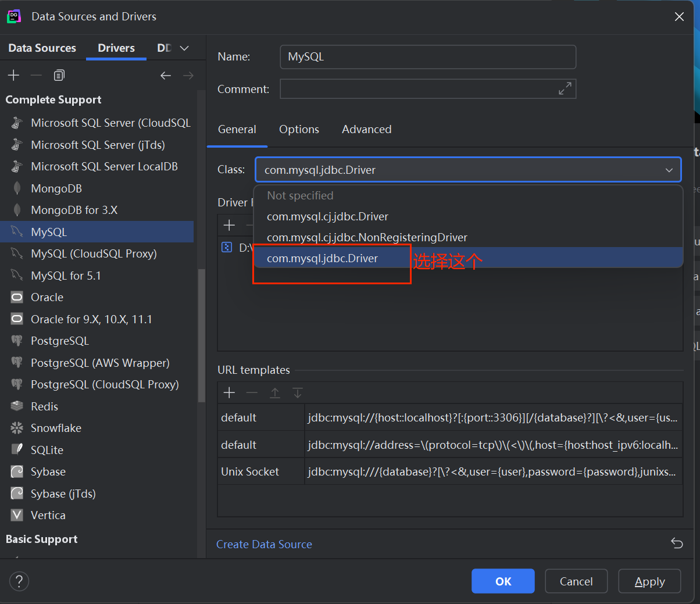Click the drivers list scrollbar
This screenshot has width=700, height=604.
tap(201, 335)
